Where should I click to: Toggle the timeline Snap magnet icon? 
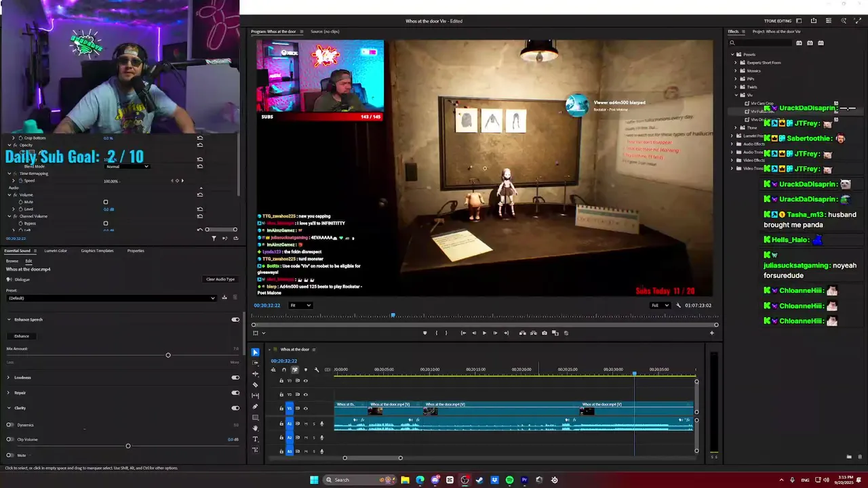point(284,369)
